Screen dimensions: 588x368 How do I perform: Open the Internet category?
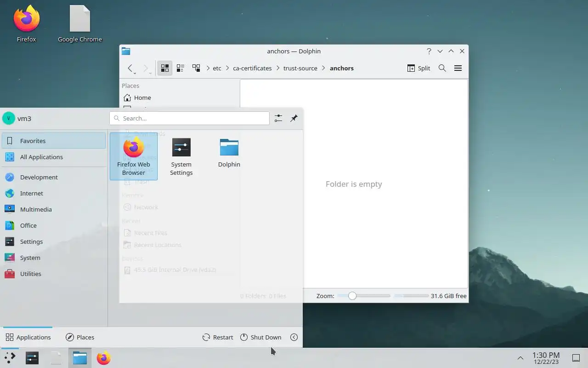tap(54, 193)
